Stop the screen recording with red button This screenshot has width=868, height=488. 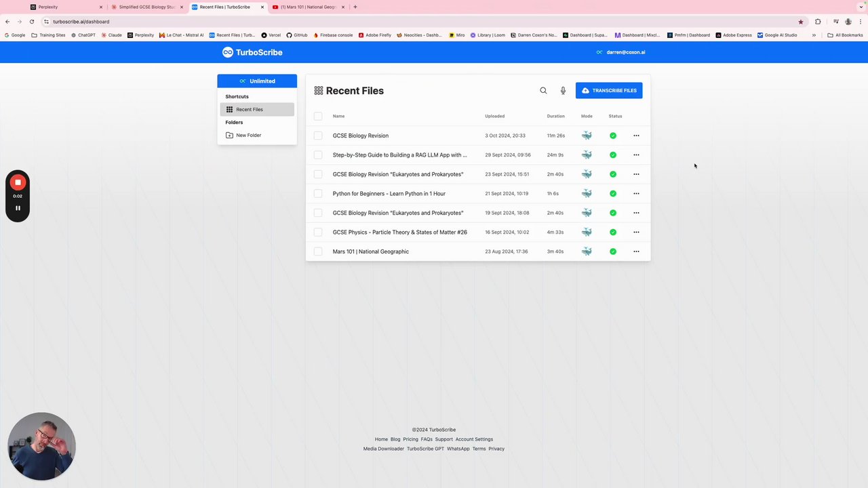point(18,182)
